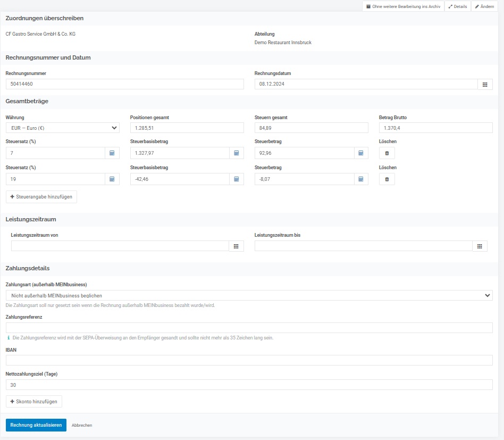Screen dimensions: 504x440
Task: Click the CF Gastro Service GmbH text
Action: coord(40,34)
